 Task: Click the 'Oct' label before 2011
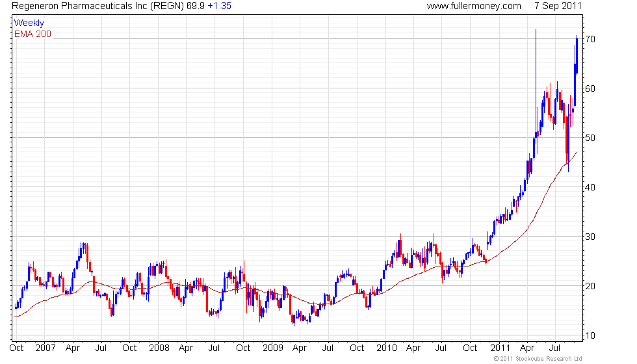pos(470,348)
